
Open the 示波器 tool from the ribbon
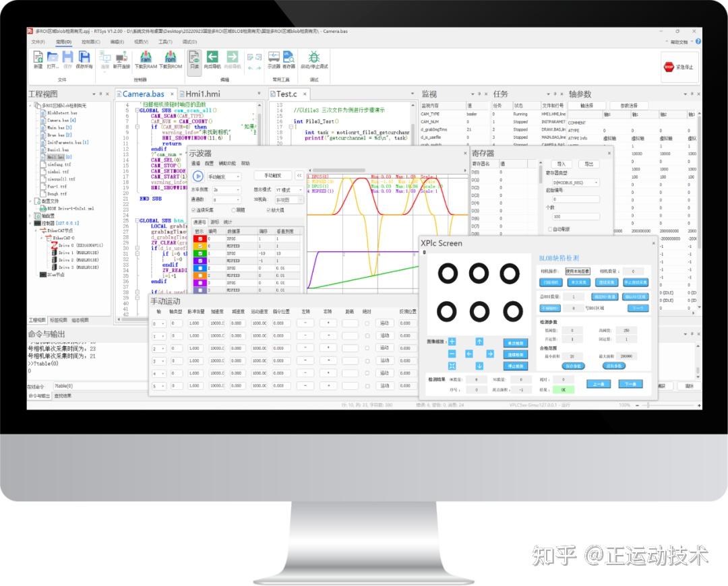pyautogui.click(x=274, y=57)
